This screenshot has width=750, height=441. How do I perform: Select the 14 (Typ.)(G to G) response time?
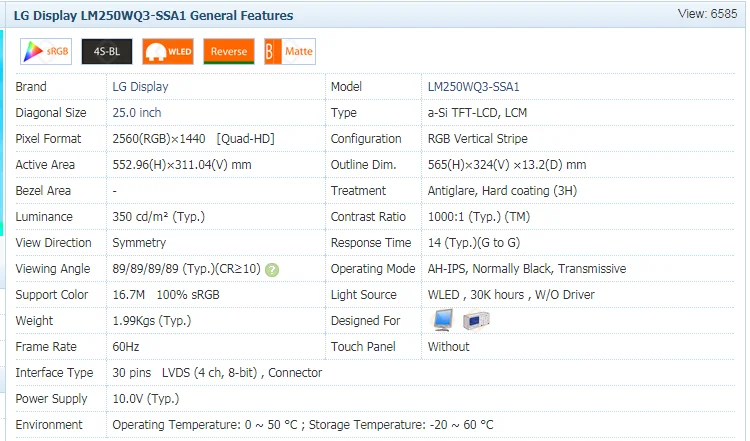pyautogui.click(x=474, y=243)
